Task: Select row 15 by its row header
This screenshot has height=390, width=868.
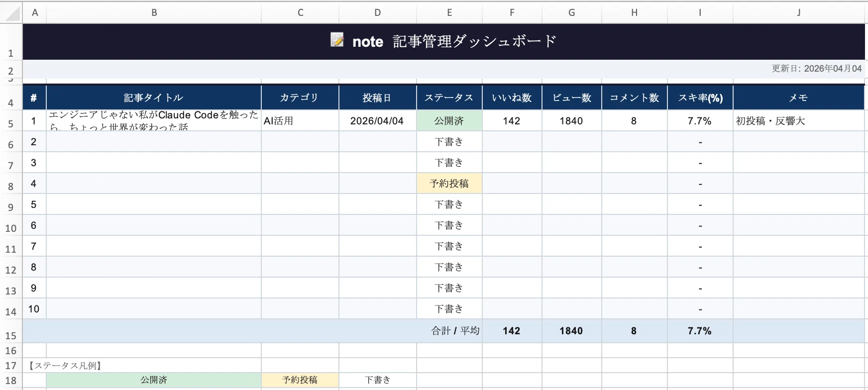Action: tap(11, 331)
